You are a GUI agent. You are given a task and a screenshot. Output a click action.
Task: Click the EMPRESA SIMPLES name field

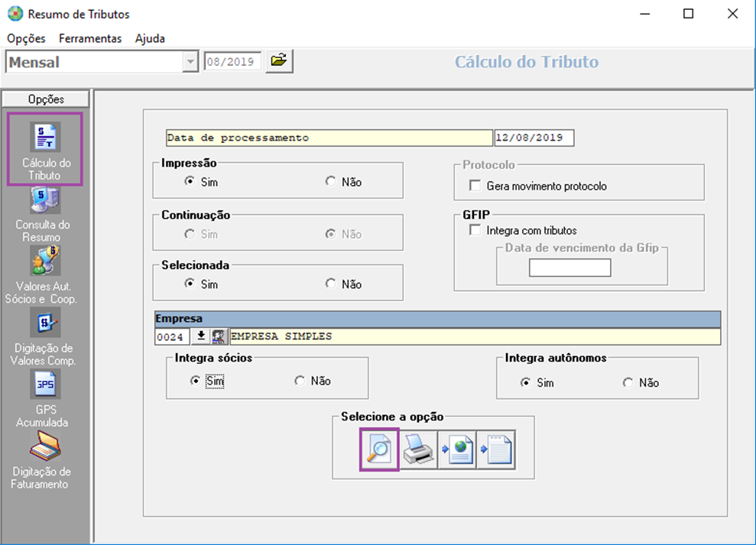[475, 336]
